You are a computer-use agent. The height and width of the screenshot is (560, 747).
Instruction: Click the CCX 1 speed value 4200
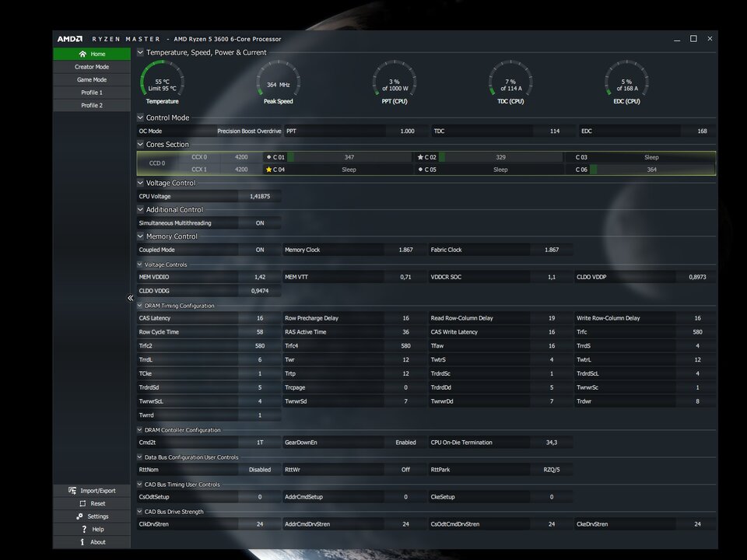coord(241,170)
